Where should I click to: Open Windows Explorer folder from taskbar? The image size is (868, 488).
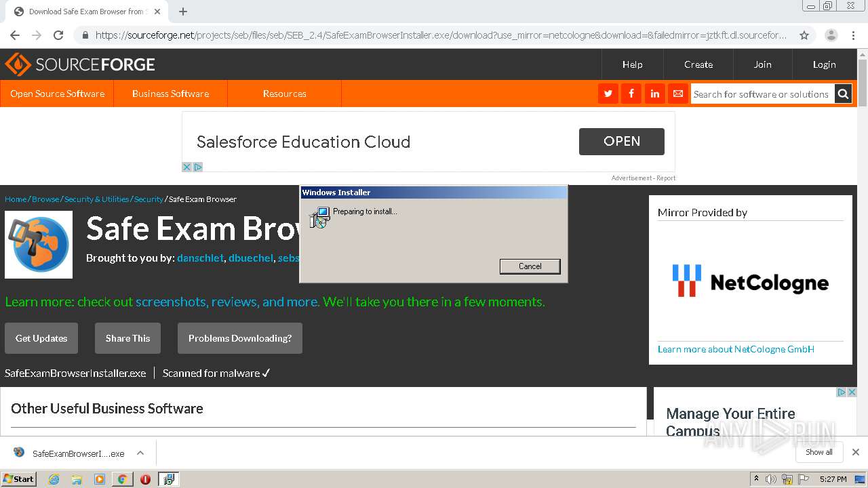pos(77,479)
